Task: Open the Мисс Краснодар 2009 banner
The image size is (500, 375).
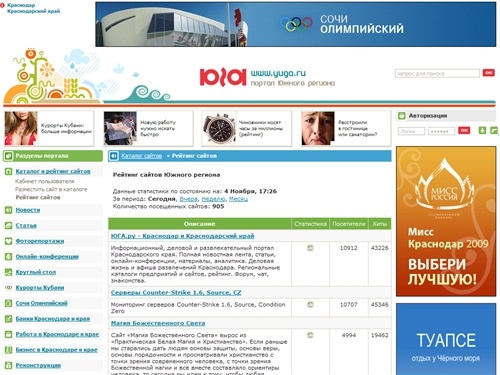Action: click(446, 221)
